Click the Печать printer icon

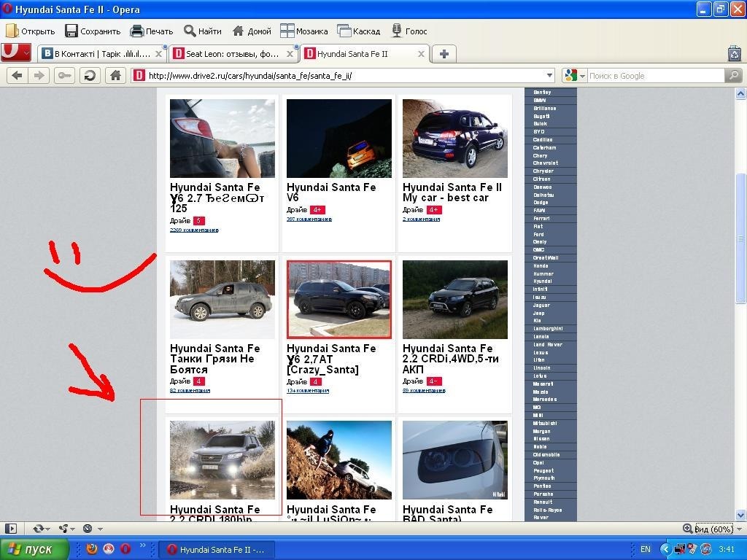pyautogui.click(x=136, y=31)
